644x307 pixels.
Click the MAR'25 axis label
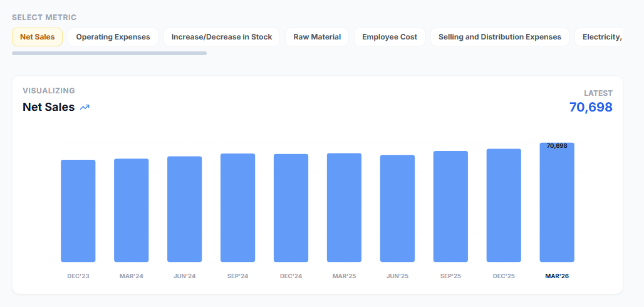pos(344,276)
